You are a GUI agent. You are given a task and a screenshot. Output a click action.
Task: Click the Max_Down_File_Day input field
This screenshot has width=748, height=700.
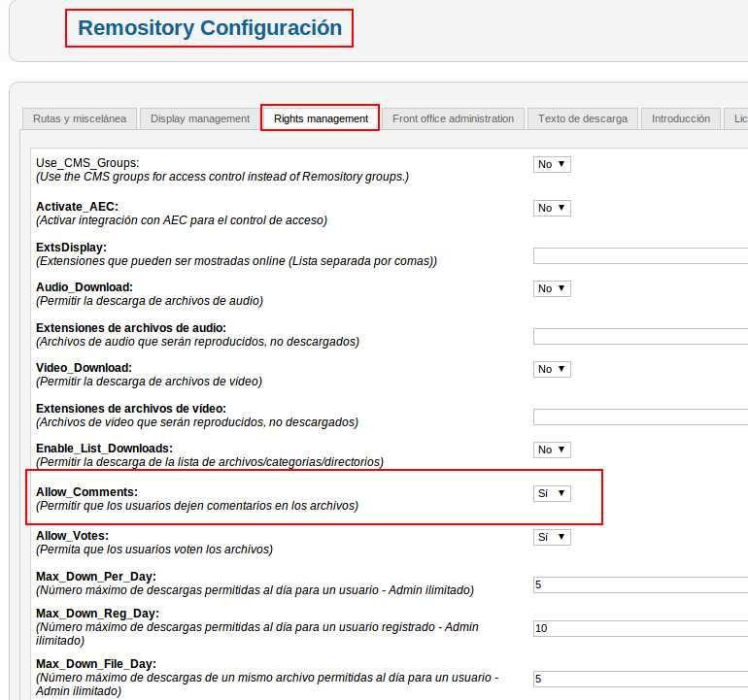click(640, 679)
